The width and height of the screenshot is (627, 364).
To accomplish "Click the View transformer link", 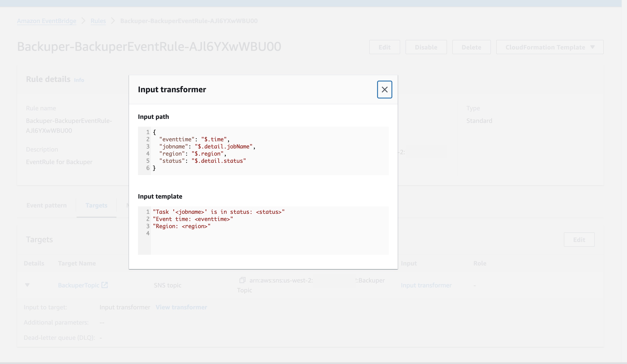I will [x=181, y=307].
